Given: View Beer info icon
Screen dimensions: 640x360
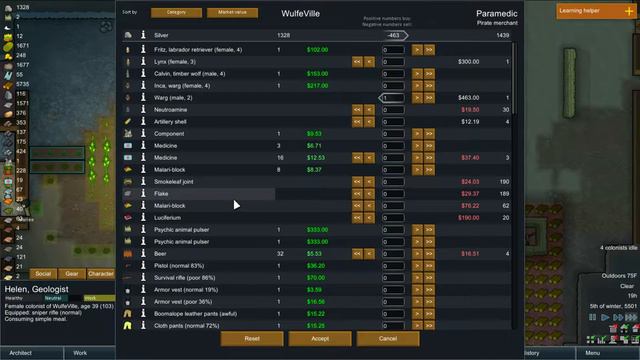Looking at the screenshot, I should [143, 253].
